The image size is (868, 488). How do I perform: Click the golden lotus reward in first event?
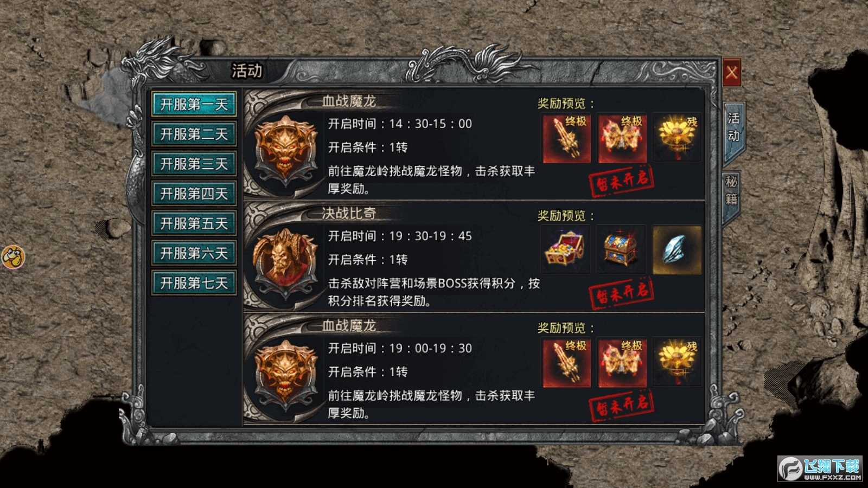677,138
